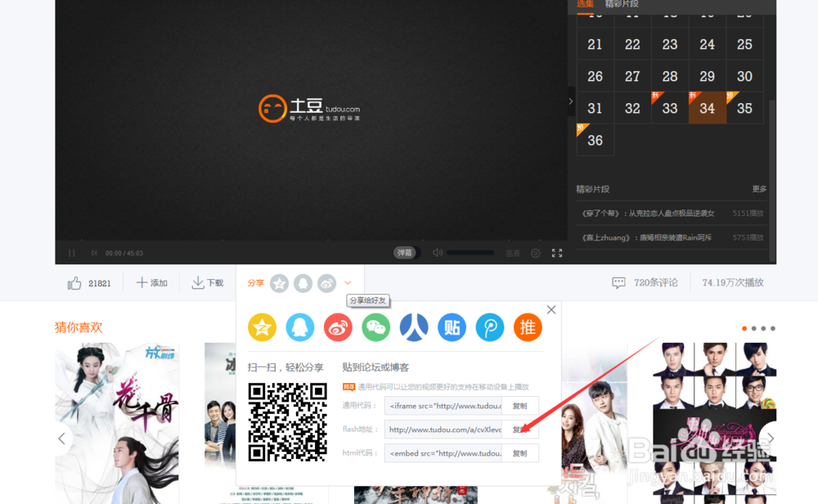Share the video on Sina Weibo
The width and height of the screenshot is (818, 504).
[x=337, y=327]
